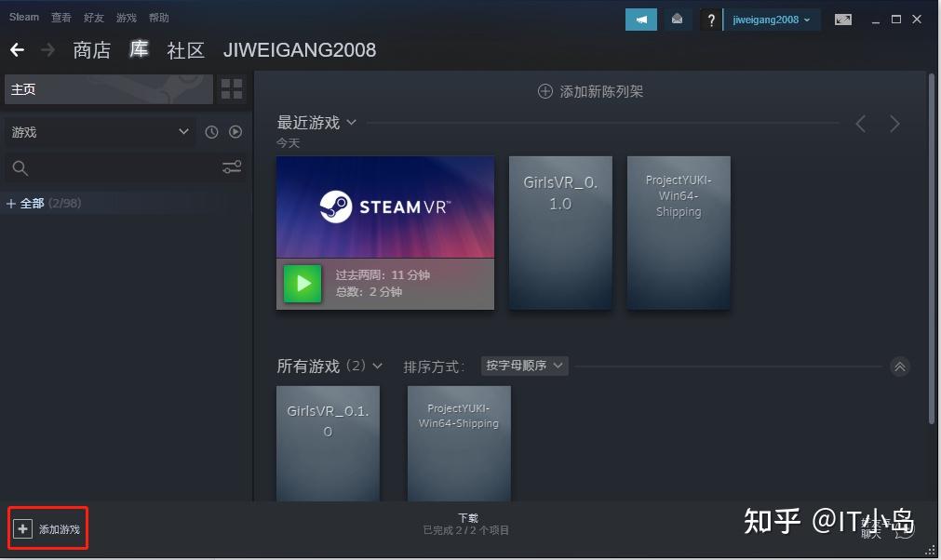The image size is (941, 560).
Task: Toggle the collections grid view icon
Action: pyautogui.click(x=232, y=89)
